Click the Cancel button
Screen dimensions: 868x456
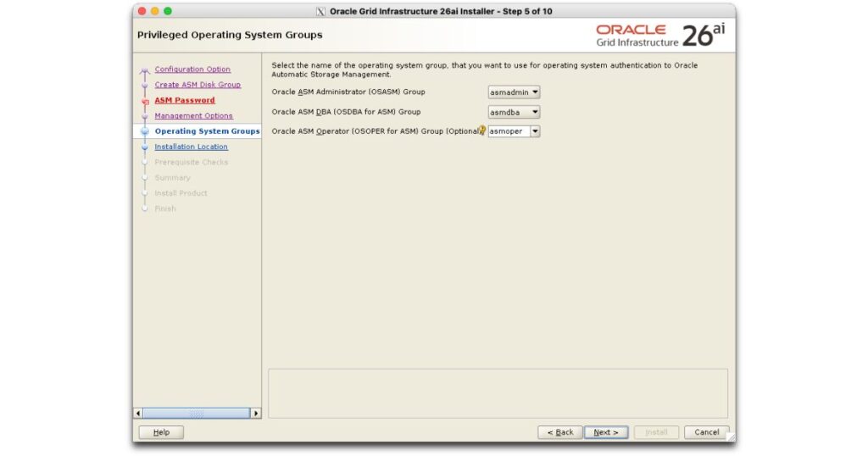[x=706, y=432]
